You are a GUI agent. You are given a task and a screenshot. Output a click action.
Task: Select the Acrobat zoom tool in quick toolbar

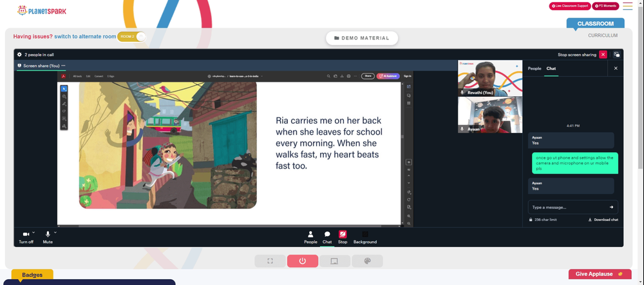coord(64,97)
